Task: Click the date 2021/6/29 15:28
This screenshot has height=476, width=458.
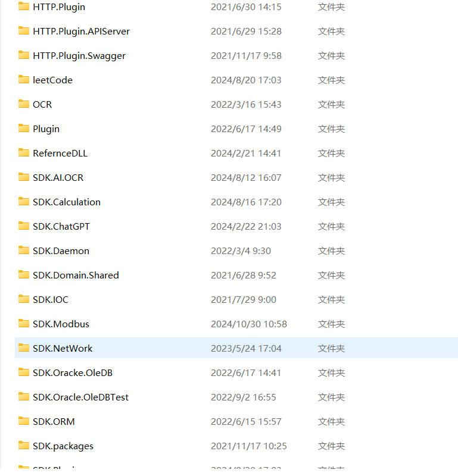Action: pyautogui.click(x=246, y=32)
